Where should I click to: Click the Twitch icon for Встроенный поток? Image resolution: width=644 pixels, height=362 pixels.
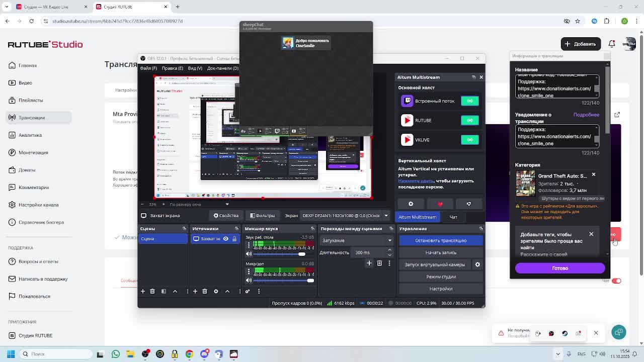(407, 101)
